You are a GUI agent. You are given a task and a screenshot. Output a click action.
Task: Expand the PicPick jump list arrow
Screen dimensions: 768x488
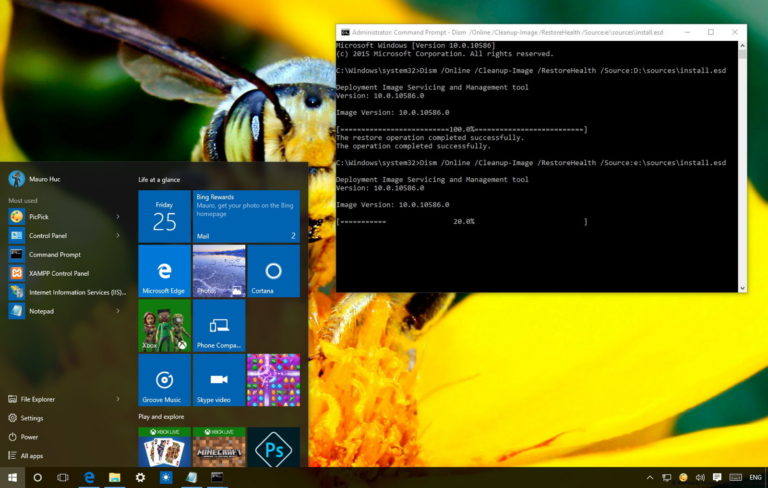point(117,216)
